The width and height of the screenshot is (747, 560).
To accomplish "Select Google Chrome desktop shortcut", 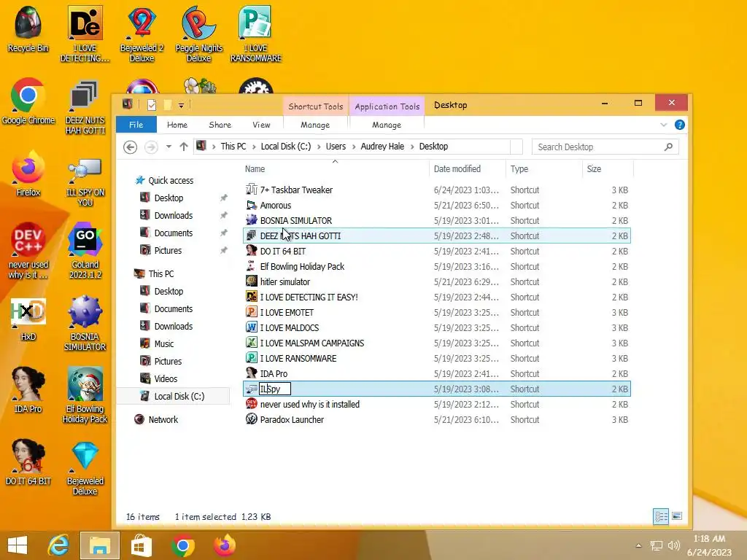I will [x=28, y=101].
